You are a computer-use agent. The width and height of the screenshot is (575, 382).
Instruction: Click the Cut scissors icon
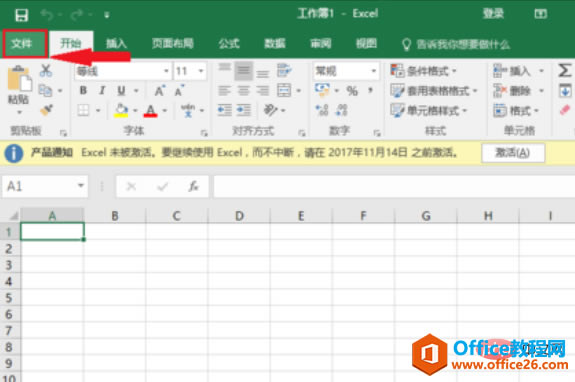(46, 70)
